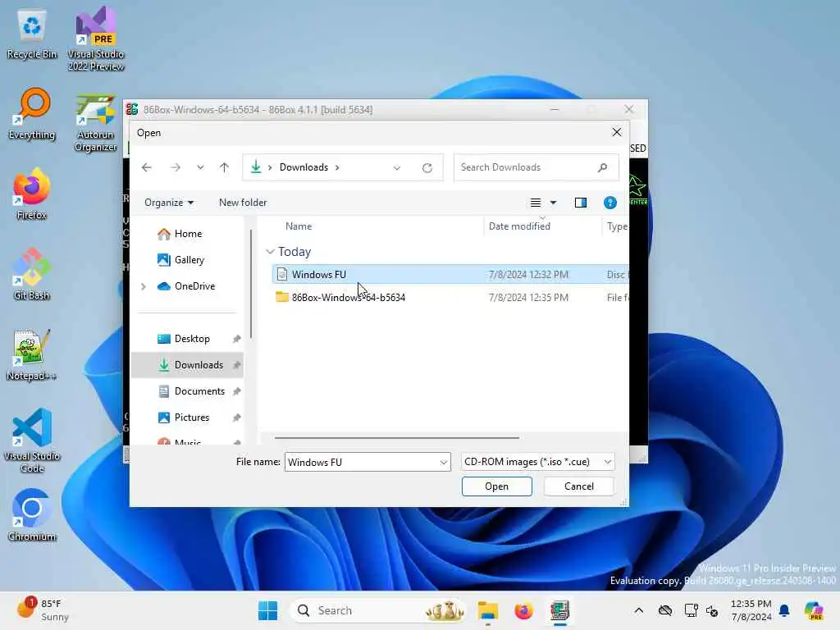Select the Windows FU disc image file
Image resolution: width=840 pixels, height=630 pixels.
click(x=450, y=275)
